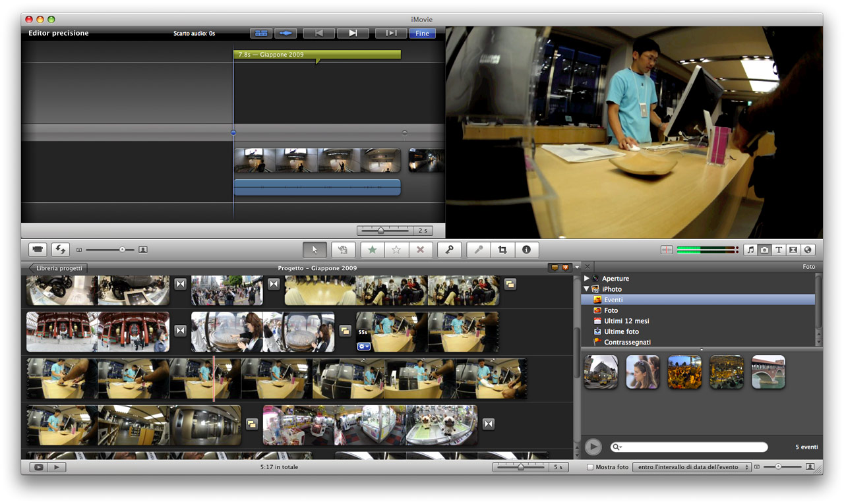Select the event thumbnail showing the bridge
The height and width of the screenshot is (504, 844).
tap(768, 372)
